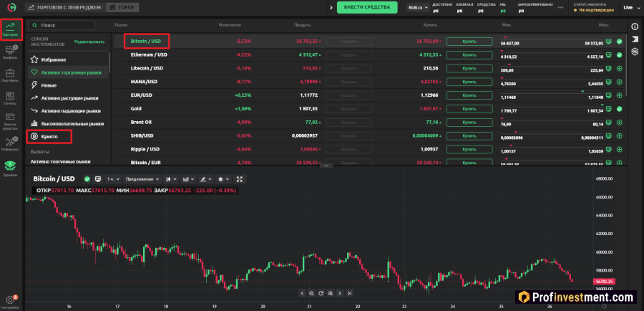Switch to the Торги tab
644x311 pixels.
(x=122, y=7)
